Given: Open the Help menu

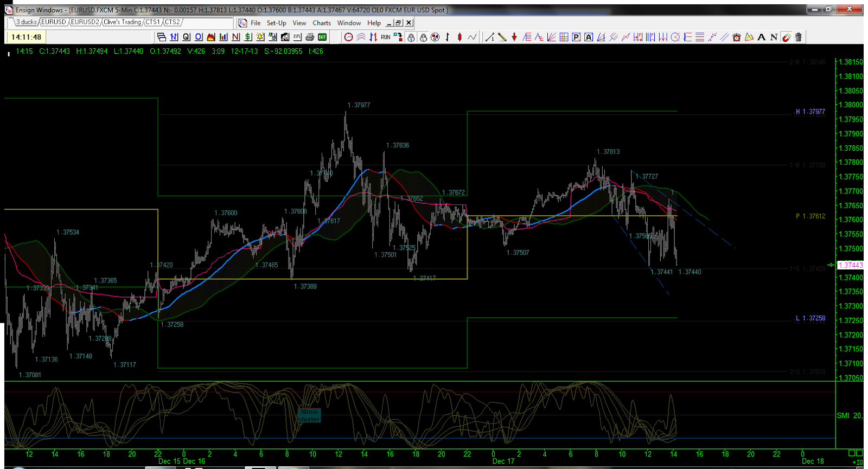Looking at the screenshot, I should pos(374,23).
